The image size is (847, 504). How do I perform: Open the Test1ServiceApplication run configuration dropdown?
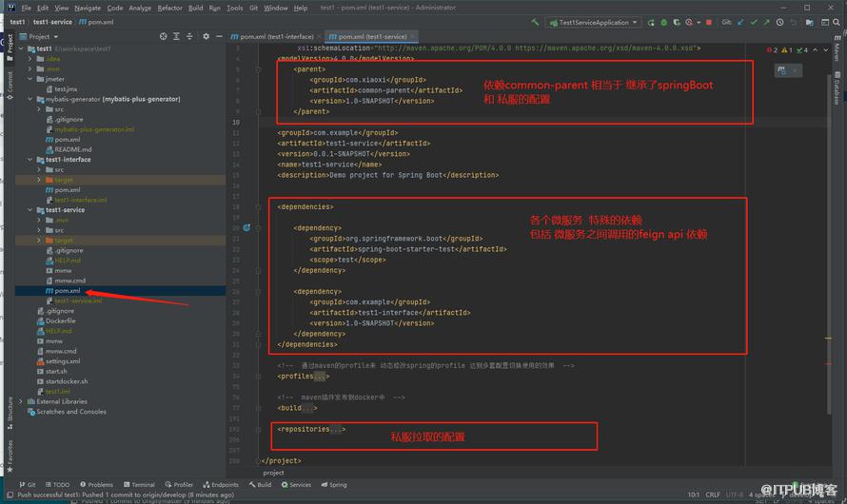point(593,22)
